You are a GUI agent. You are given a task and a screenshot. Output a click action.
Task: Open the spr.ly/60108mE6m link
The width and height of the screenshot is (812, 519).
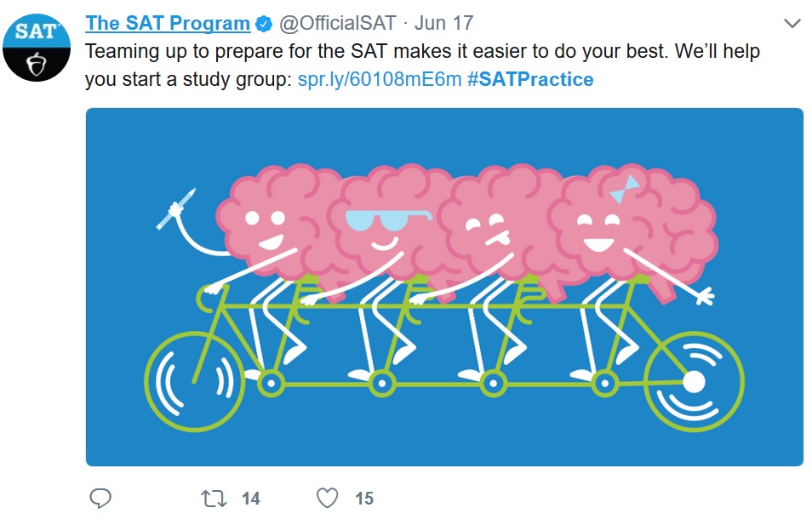coord(379,79)
